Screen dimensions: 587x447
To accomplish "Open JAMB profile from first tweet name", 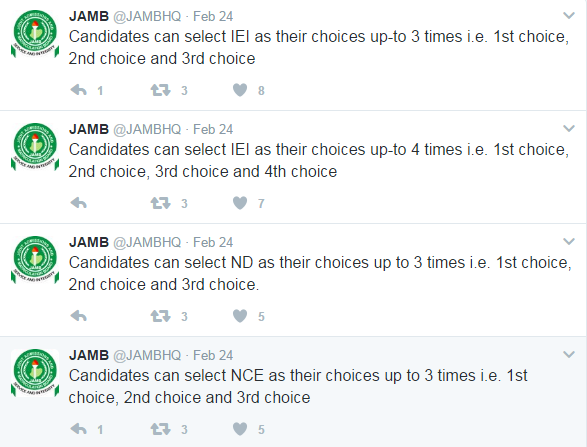I will click(x=89, y=16).
